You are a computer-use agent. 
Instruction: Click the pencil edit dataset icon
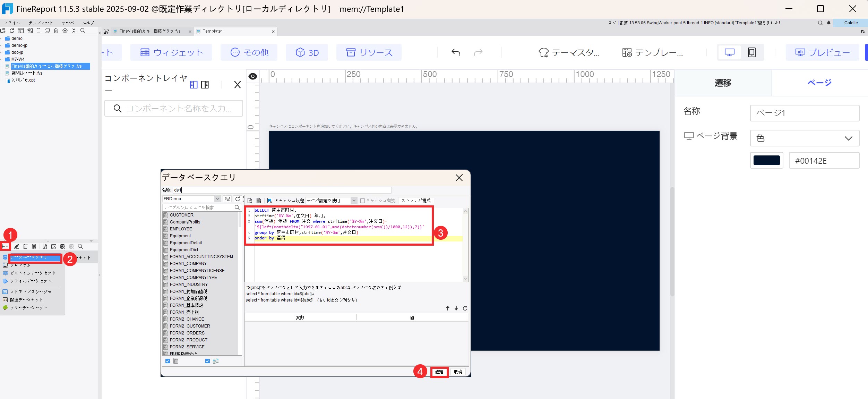16,246
